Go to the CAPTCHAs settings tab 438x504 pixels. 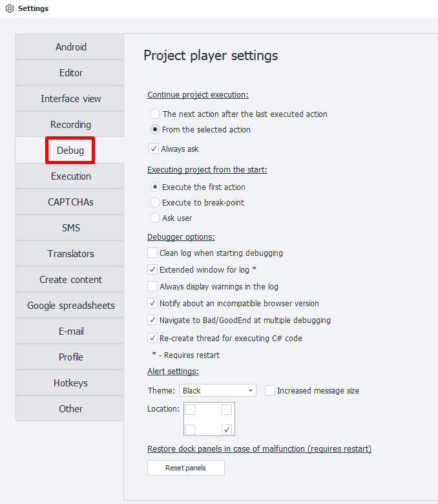[70, 202]
